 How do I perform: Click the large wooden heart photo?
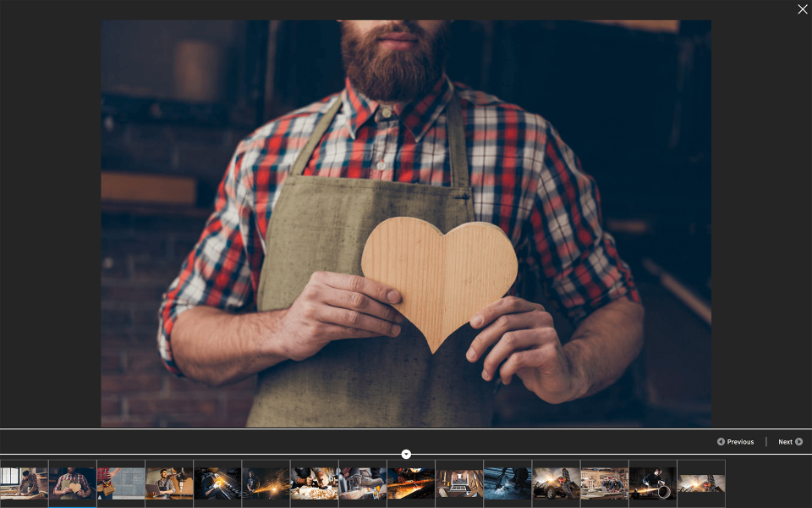coord(406,224)
